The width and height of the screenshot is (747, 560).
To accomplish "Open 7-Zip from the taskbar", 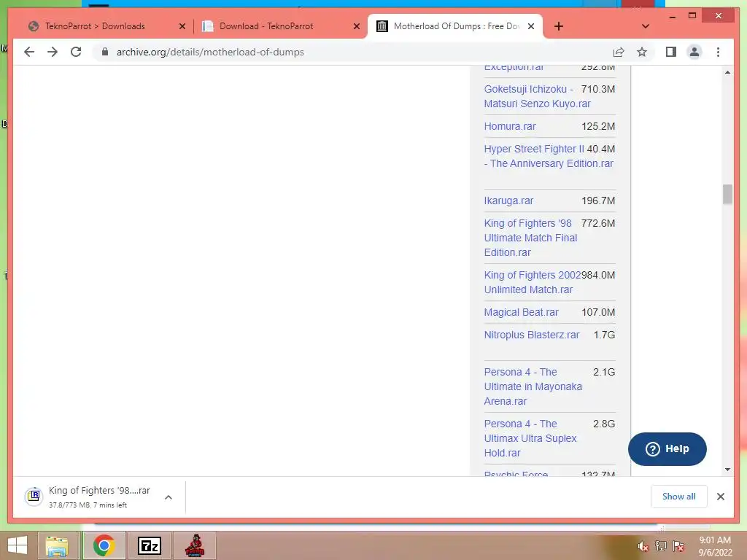I will click(149, 545).
